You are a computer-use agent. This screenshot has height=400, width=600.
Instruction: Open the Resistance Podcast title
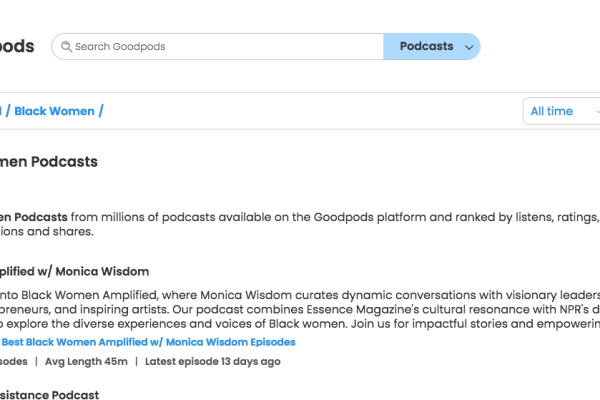pos(49,395)
